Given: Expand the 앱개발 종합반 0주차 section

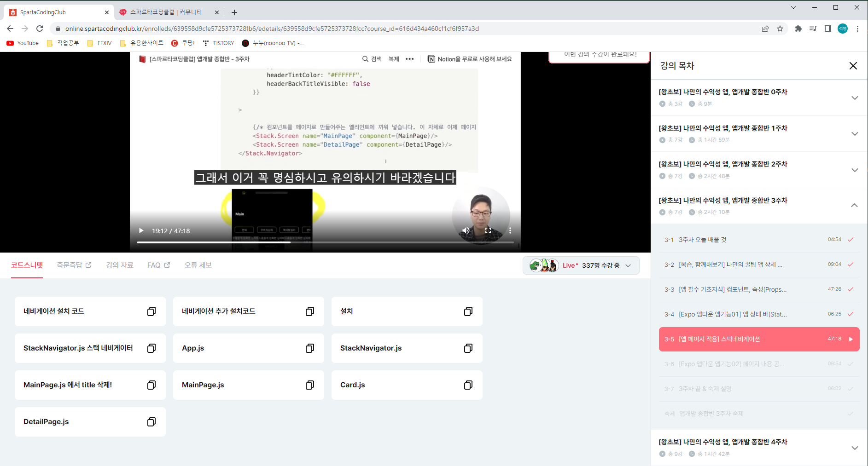Looking at the screenshot, I should coord(855,98).
